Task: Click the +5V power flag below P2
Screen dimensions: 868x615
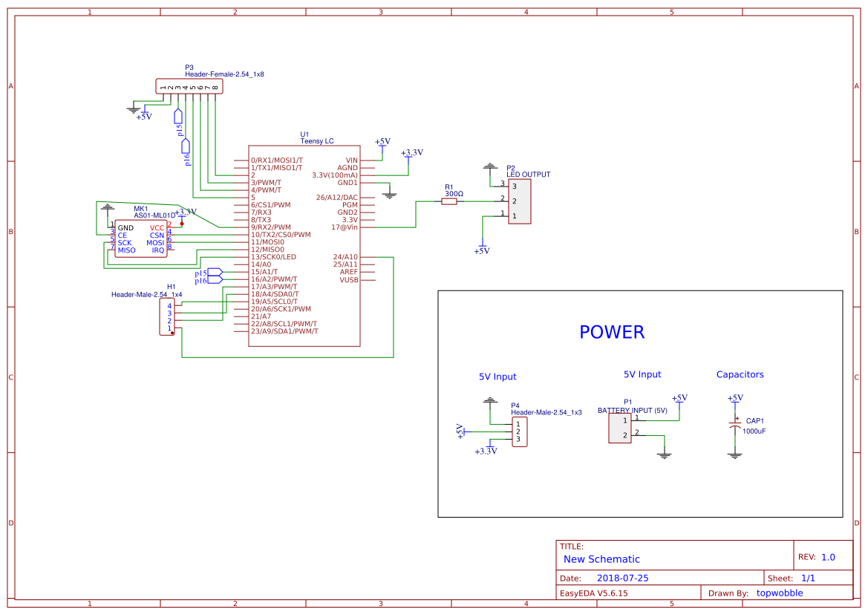Action: tap(483, 246)
